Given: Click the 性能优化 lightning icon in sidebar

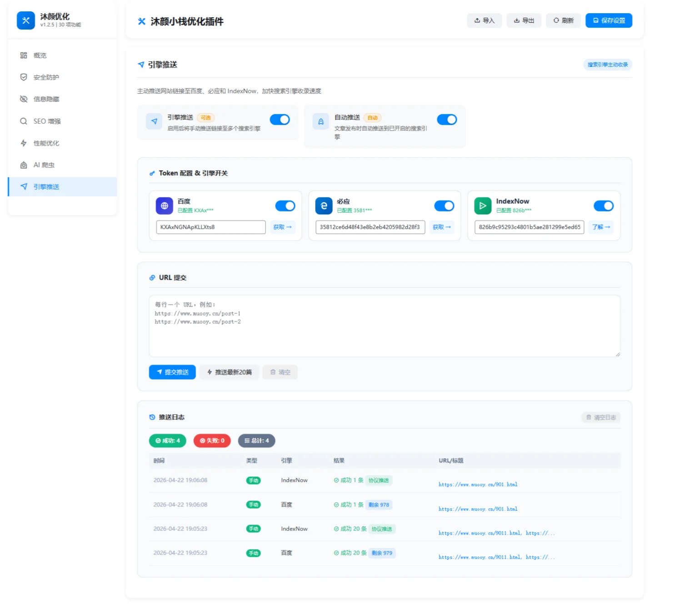Looking at the screenshot, I should click(24, 143).
